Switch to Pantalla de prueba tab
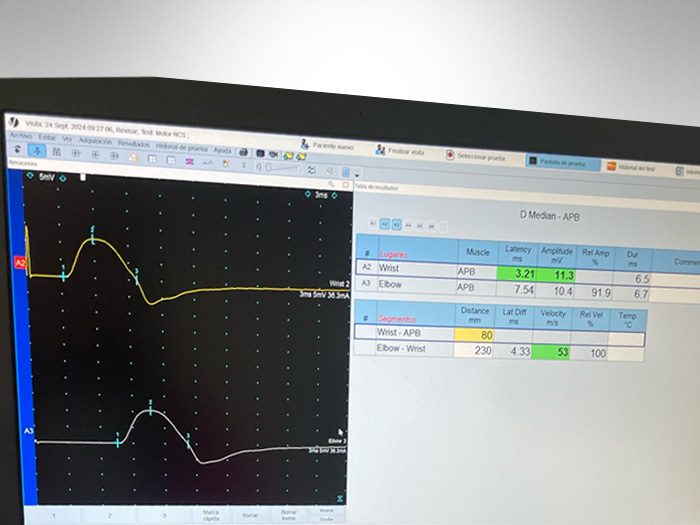 pyautogui.click(x=562, y=162)
